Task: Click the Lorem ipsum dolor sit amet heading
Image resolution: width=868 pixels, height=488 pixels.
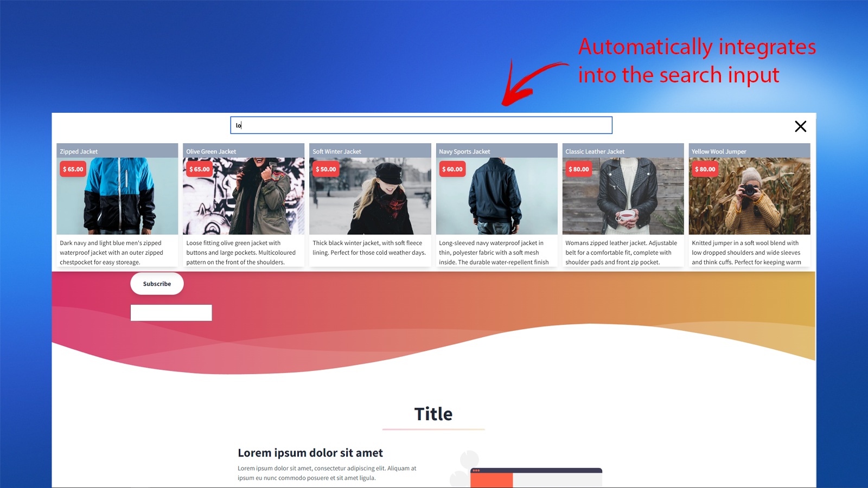Action: (310, 453)
